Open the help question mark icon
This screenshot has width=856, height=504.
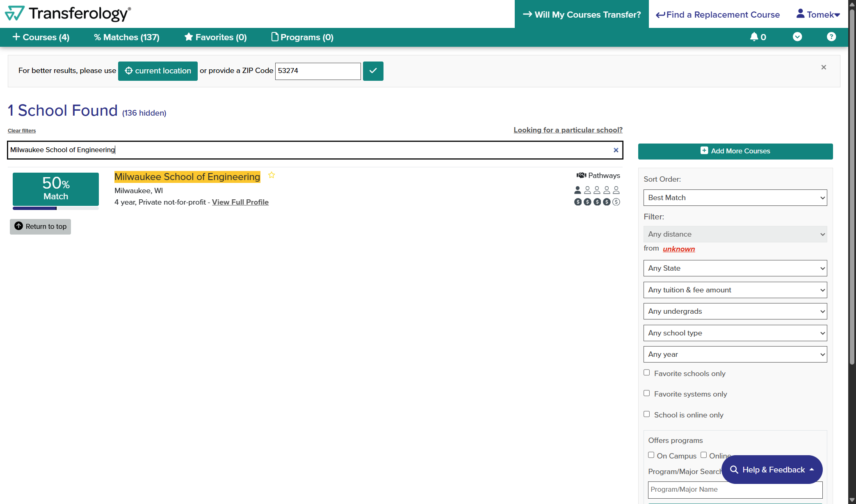tap(831, 37)
